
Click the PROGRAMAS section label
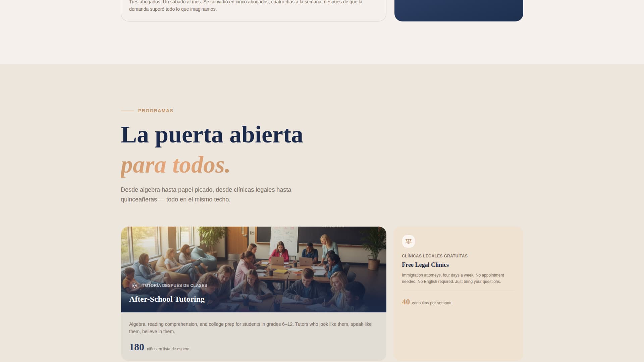(155, 111)
